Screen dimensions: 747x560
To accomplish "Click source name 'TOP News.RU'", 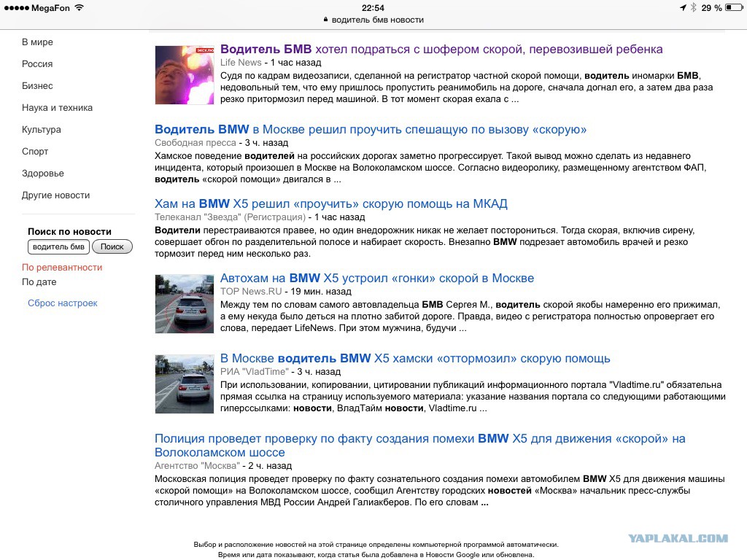I will click(x=251, y=292).
